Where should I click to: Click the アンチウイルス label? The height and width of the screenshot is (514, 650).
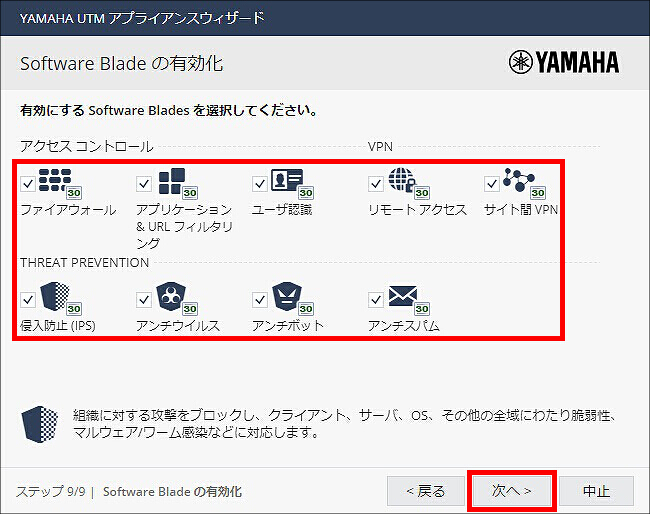(178, 326)
